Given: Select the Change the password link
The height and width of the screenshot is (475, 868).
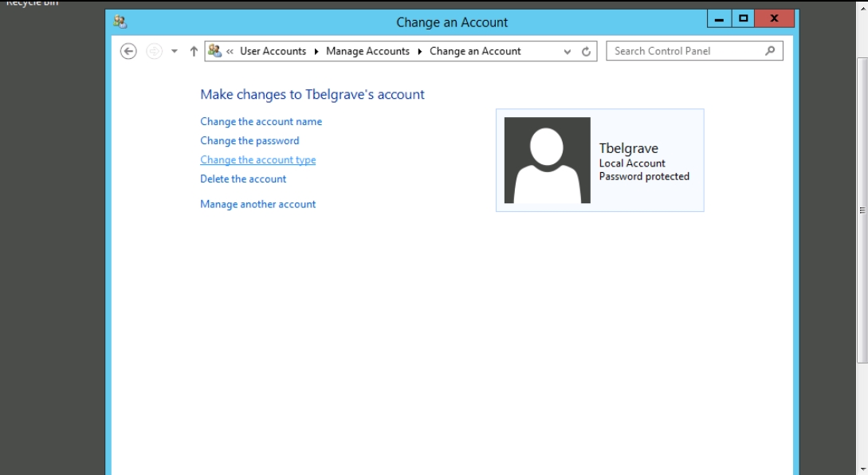Looking at the screenshot, I should 249,141.
